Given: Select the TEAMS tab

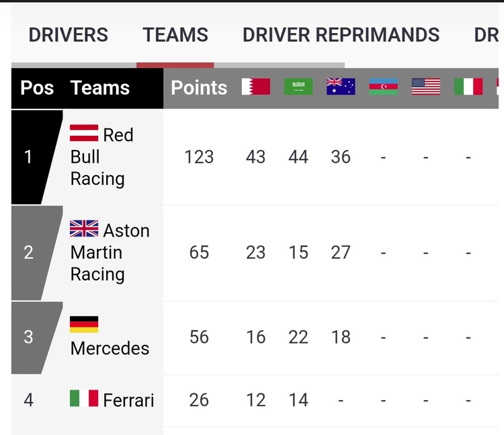Looking at the screenshot, I should click(175, 35).
